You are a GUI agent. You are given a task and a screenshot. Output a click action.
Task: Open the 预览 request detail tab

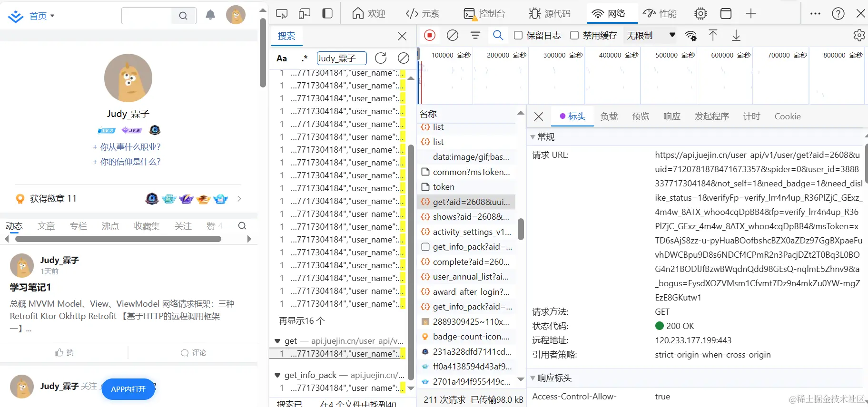point(640,116)
